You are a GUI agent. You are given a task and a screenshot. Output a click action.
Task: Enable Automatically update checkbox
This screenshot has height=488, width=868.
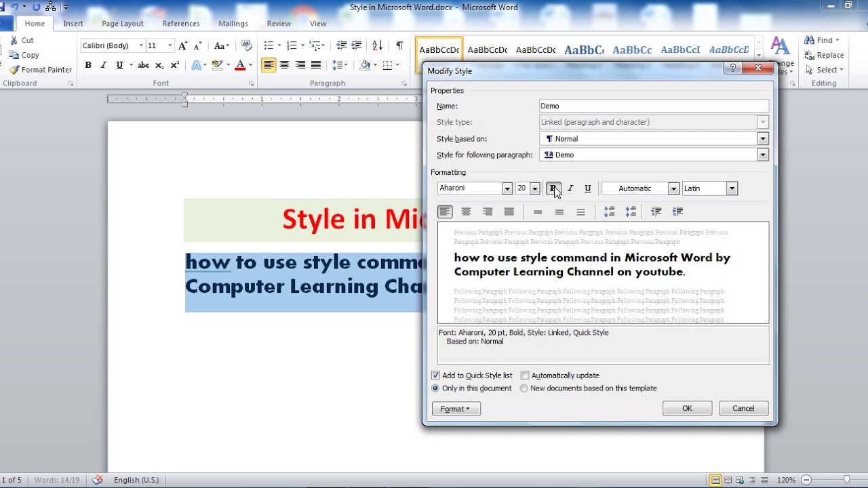(x=525, y=375)
